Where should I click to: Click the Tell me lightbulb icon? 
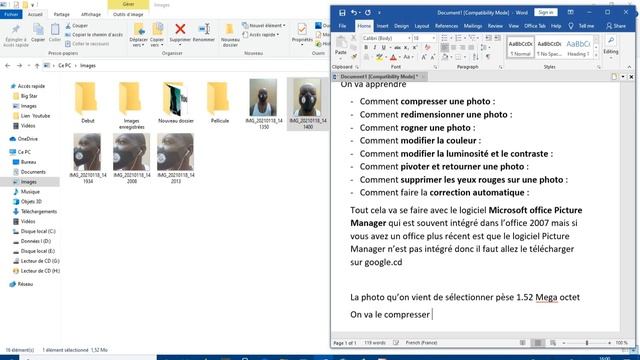pos(571,26)
